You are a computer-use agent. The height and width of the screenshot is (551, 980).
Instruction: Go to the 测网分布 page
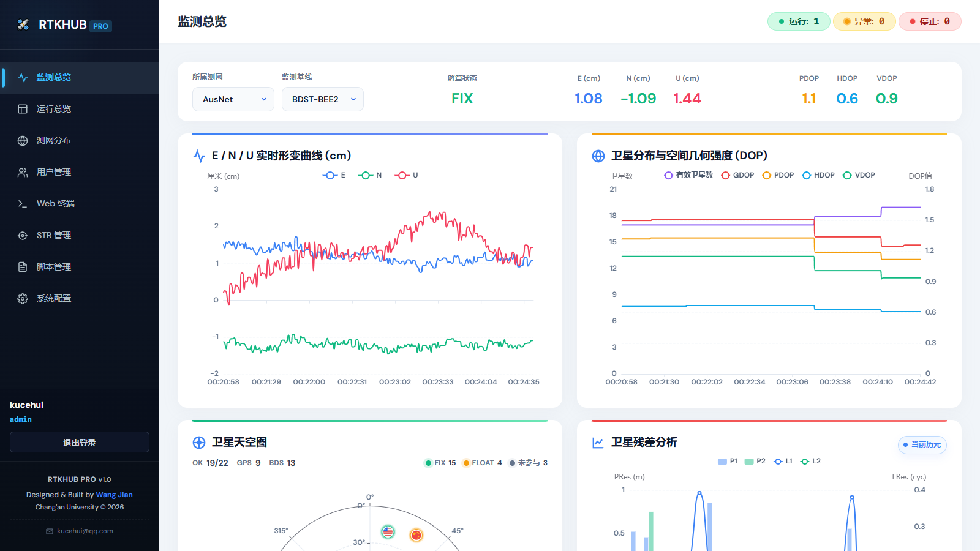tap(80, 141)
